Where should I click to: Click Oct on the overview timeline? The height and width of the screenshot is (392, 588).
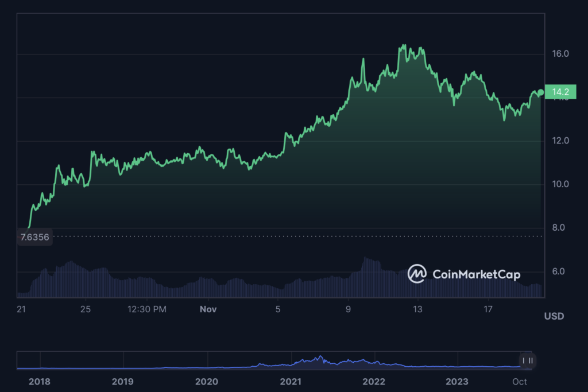pos(520,382)
